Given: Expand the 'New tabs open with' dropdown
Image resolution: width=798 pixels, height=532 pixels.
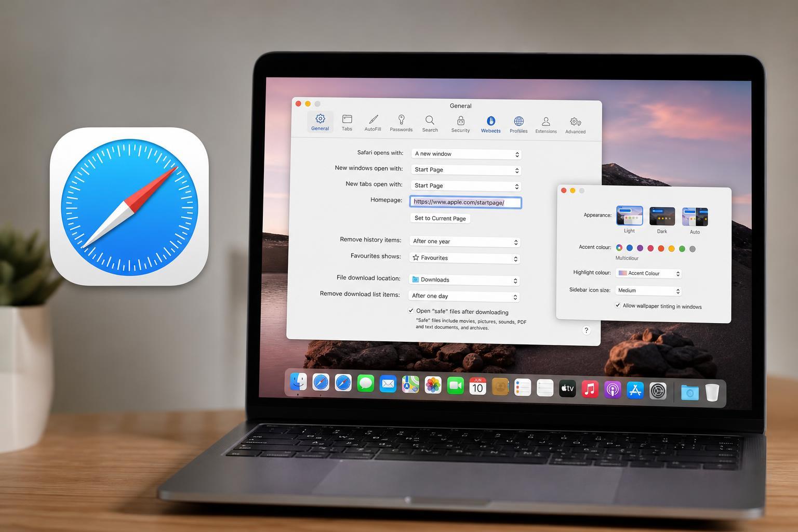Looking at the screenshot, I should pyautogui.click(x=466, y=185).
